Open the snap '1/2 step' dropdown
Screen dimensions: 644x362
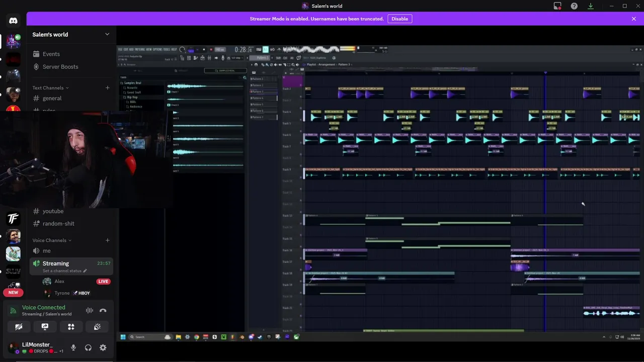click(x=236, y=58)
